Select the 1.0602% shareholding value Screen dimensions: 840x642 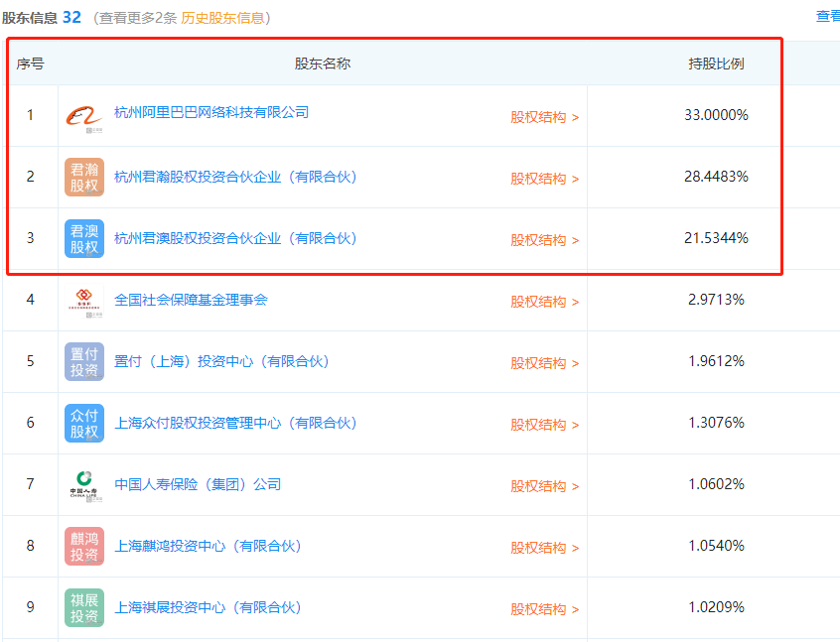tap(716, 484)
